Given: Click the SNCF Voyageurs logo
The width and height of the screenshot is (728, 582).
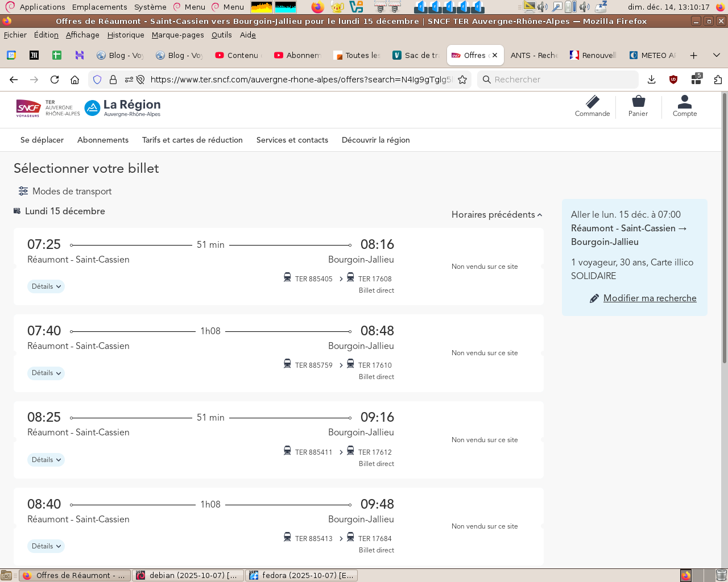Looking at the screenshot, I should (x=28, y=107).
